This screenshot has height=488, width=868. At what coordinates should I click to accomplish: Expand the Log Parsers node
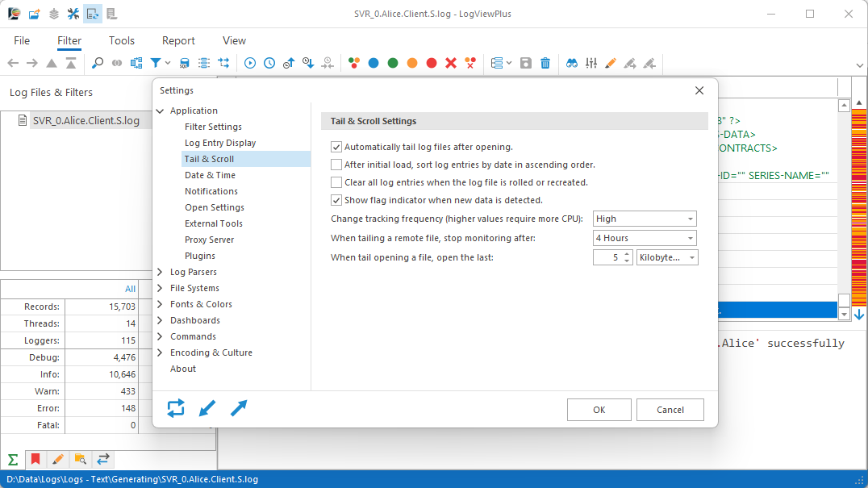tap(160, 272)
